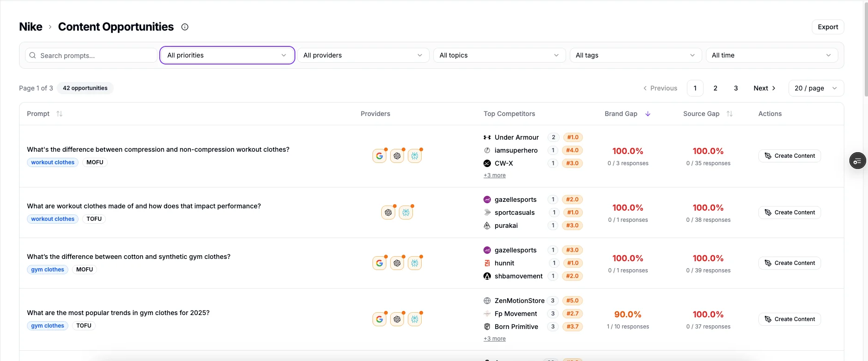Click the Top Competitors column header
Viewport: 868px width, 361px height.
pyautogui.click(x=509, y=114)
